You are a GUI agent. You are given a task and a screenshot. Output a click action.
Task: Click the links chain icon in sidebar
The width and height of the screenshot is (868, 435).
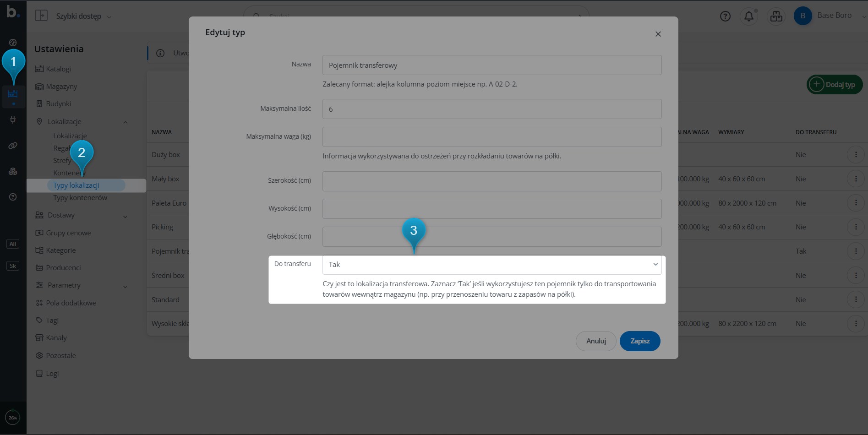pos(13,146)
